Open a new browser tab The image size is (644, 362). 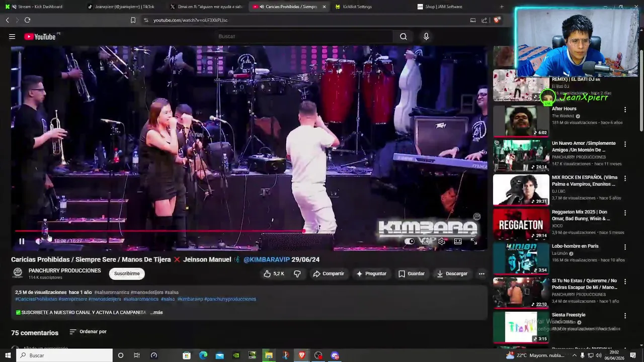point(502,7)
